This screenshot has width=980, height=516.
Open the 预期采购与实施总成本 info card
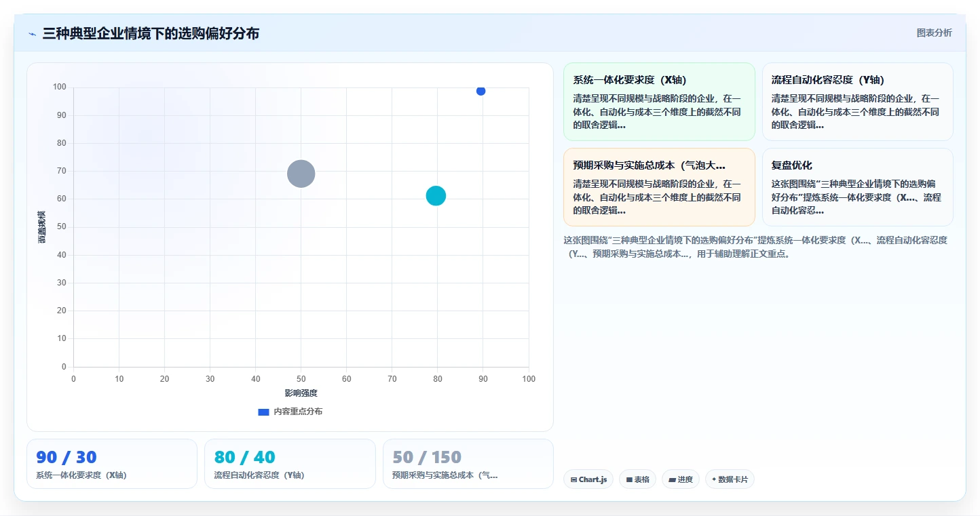[x=659, y=187]
